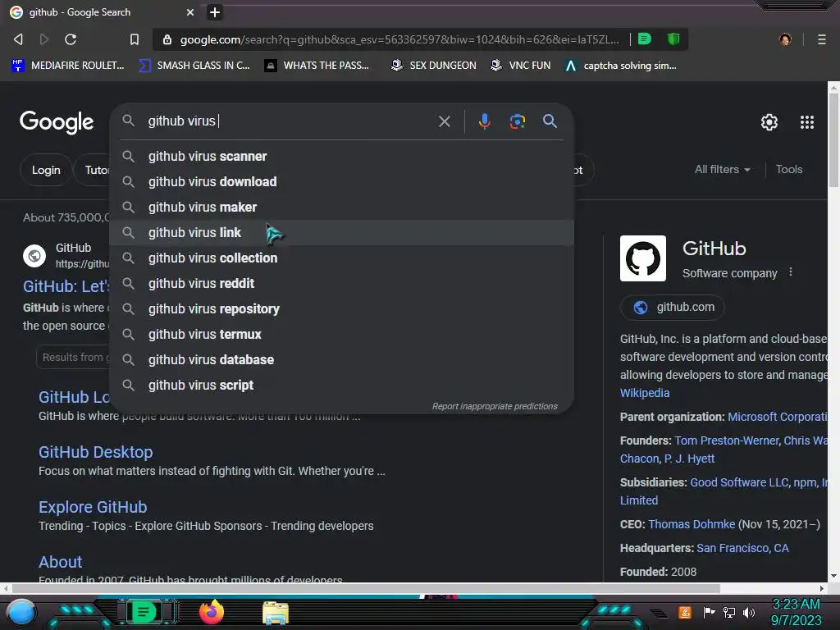840x630 pixels.
Task: Open VNC FUN bookmark
Action: tap(519, 66)
